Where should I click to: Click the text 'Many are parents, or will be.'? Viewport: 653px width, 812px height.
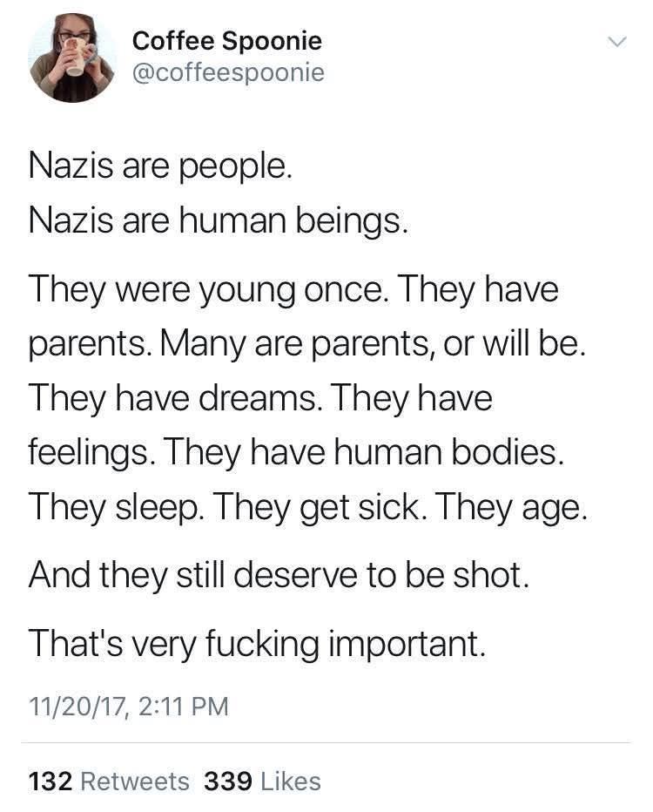click(x=373, y=344)
